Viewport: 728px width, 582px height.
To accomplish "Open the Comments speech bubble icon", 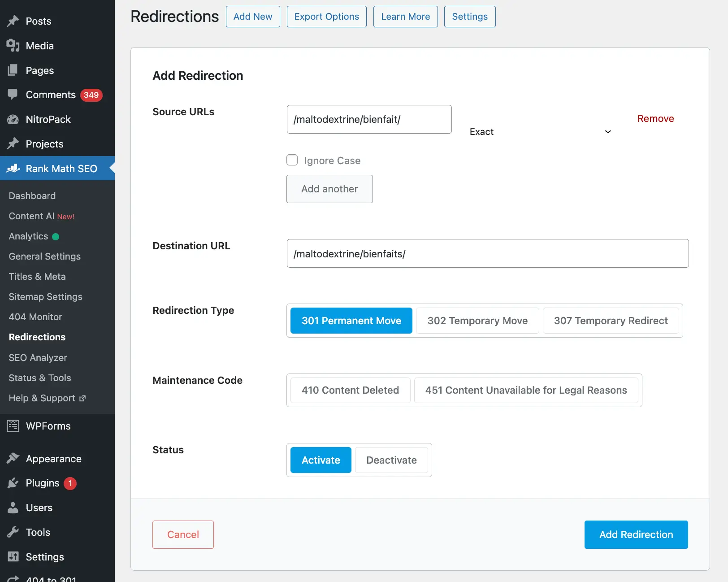I will (x=13, y=95).
